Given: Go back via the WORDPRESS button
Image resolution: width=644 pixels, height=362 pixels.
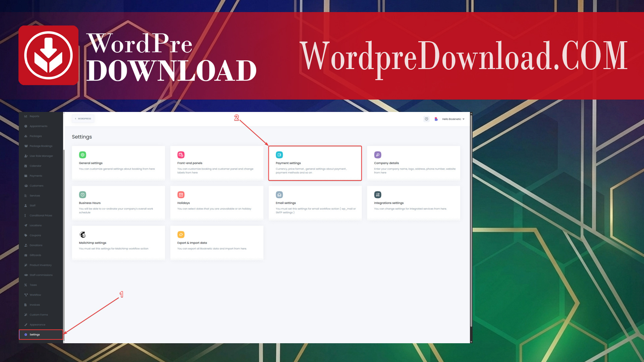Looking at the screenshot, I should tap(83, 119).
